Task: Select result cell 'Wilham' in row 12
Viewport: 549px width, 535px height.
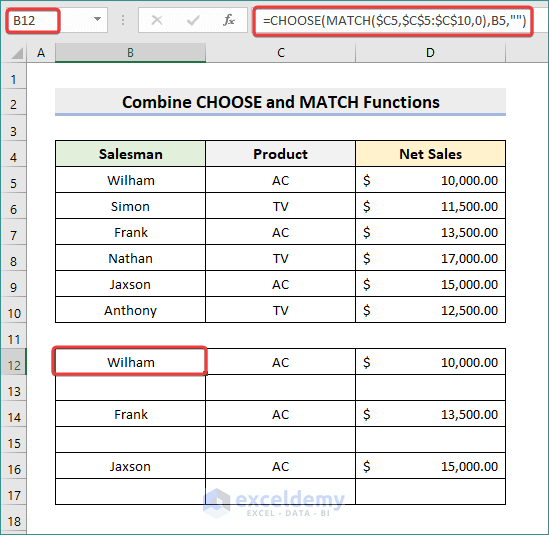Action: coord(130,362)
